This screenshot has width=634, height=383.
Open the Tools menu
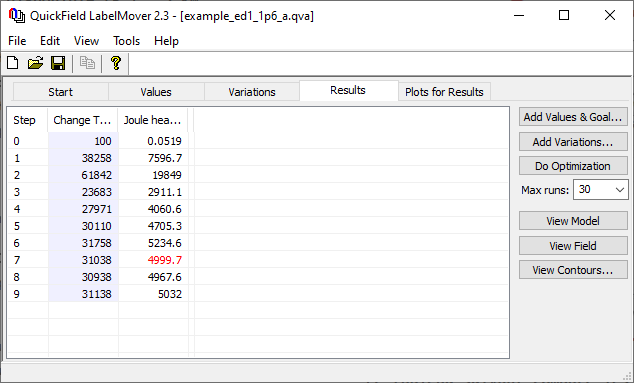[126, 41]
